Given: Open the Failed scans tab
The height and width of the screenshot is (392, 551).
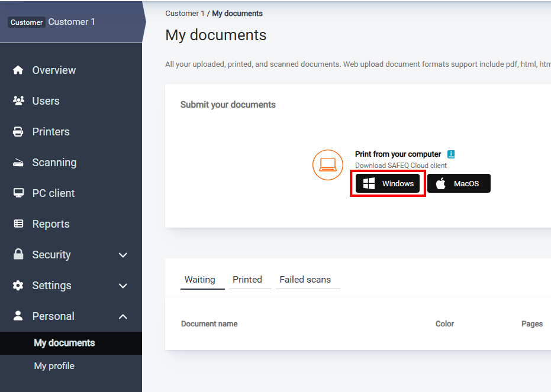Looking at the screenshot, I should (305, 280).
